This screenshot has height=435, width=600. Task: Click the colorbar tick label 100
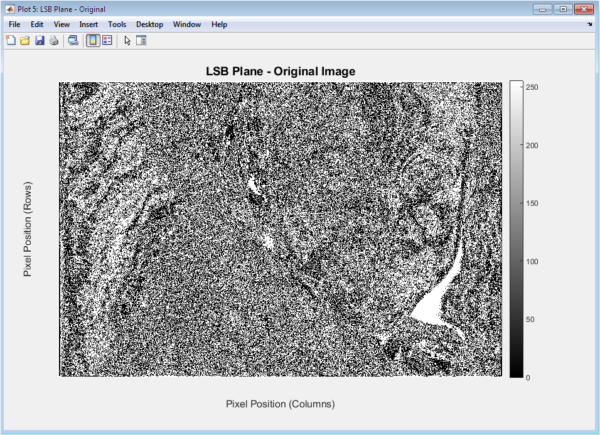tap(532, 262)
